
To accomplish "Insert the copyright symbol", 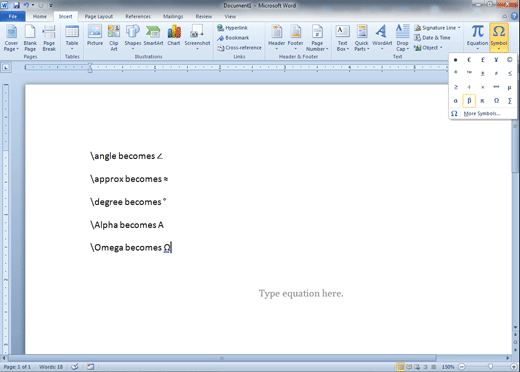I will click(x=509, y=60).
